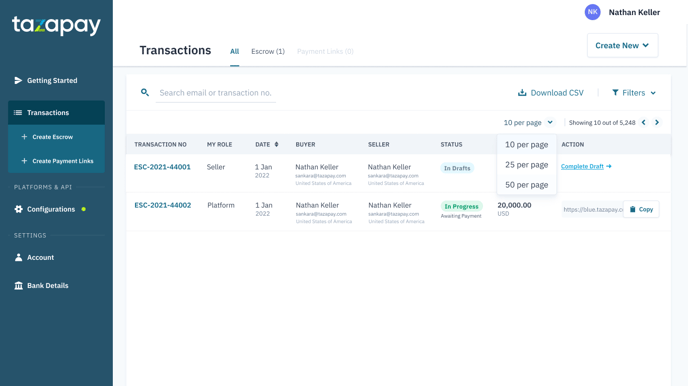Choose 50 per page option

coord(527,185)
